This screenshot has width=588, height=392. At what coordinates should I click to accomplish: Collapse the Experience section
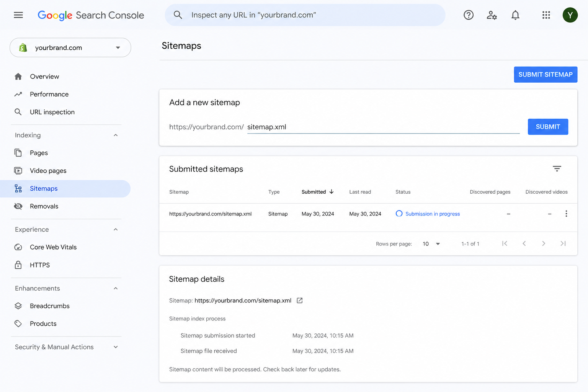tap(116, 229)
